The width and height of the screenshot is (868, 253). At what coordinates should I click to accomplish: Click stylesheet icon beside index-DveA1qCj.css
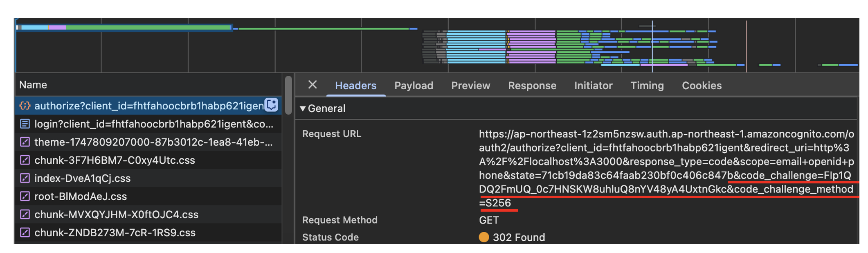[x=25, y=178]
